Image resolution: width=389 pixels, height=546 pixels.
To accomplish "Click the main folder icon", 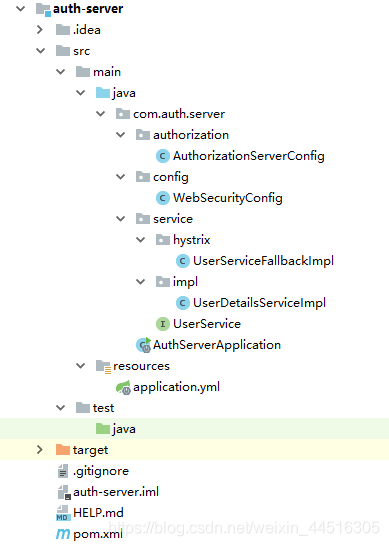I will pyautogui.click(x=83, y=72).
